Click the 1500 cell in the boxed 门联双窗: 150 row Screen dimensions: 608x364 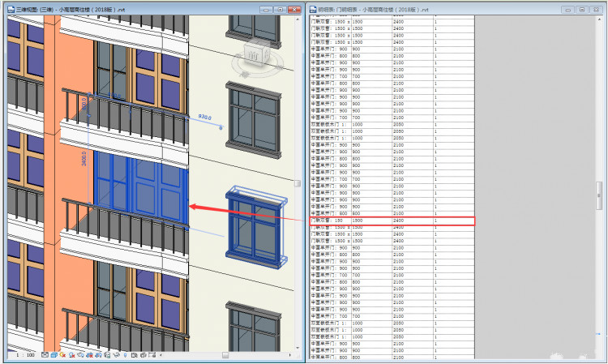[x=371, y=221]
